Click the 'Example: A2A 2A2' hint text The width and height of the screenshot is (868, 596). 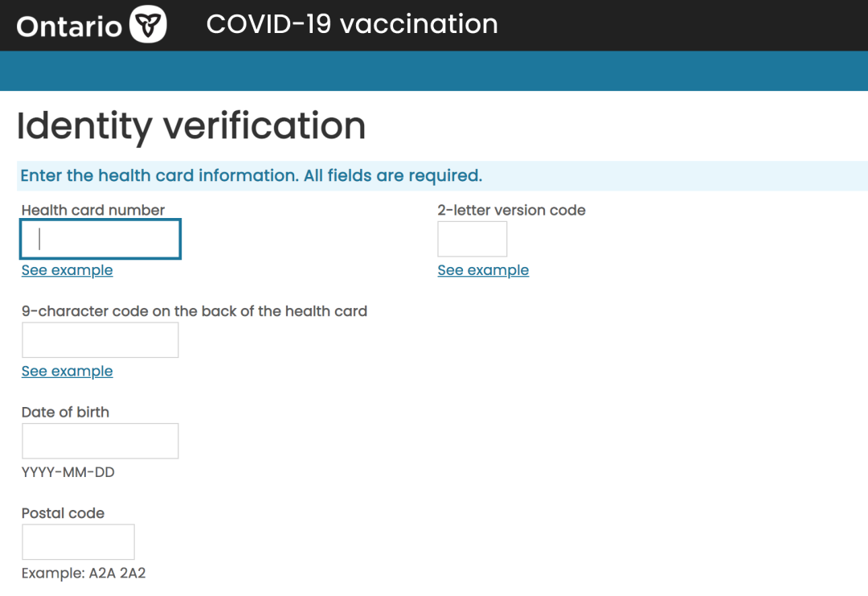tap(84, 573)
